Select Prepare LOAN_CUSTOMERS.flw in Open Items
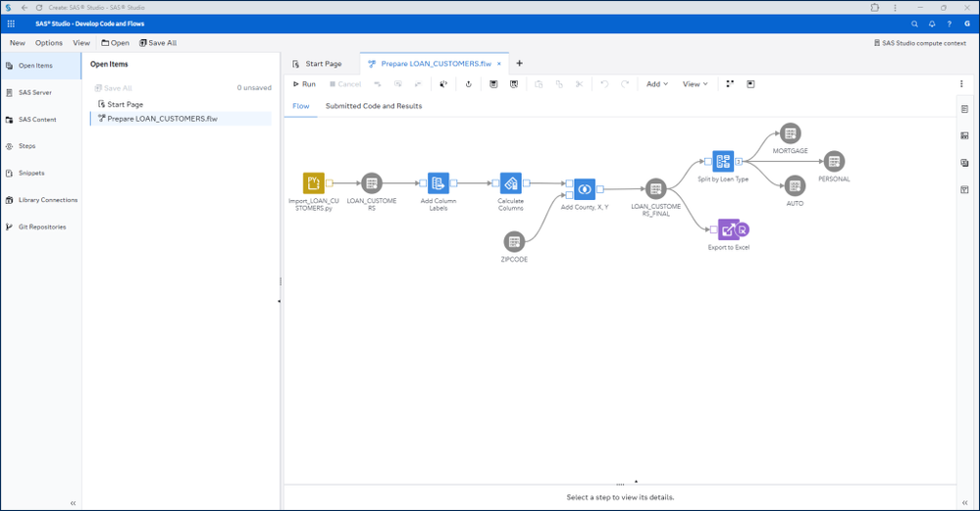This screenshot has height=511, width=980. (181, 119)
